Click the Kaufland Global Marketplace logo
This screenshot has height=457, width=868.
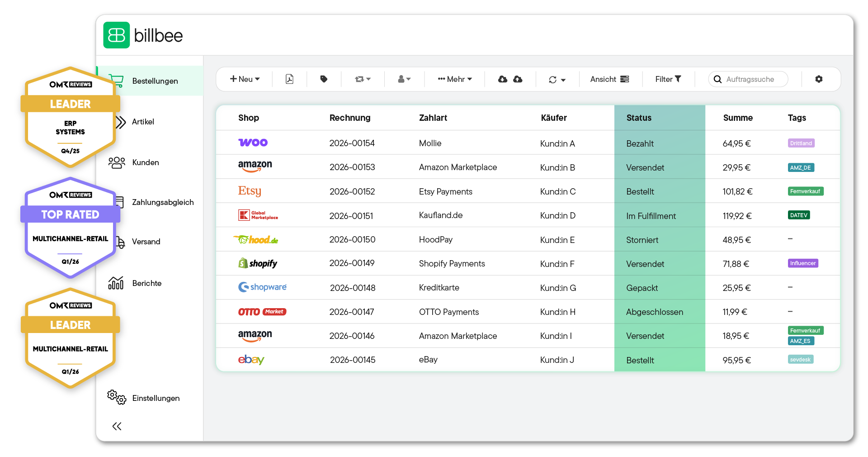pyautogui.click(x=258, y=215)
